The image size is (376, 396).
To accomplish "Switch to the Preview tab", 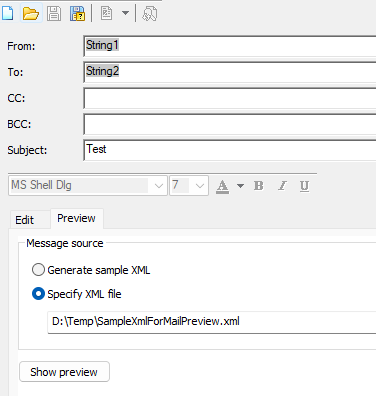I will click(76, 218).
